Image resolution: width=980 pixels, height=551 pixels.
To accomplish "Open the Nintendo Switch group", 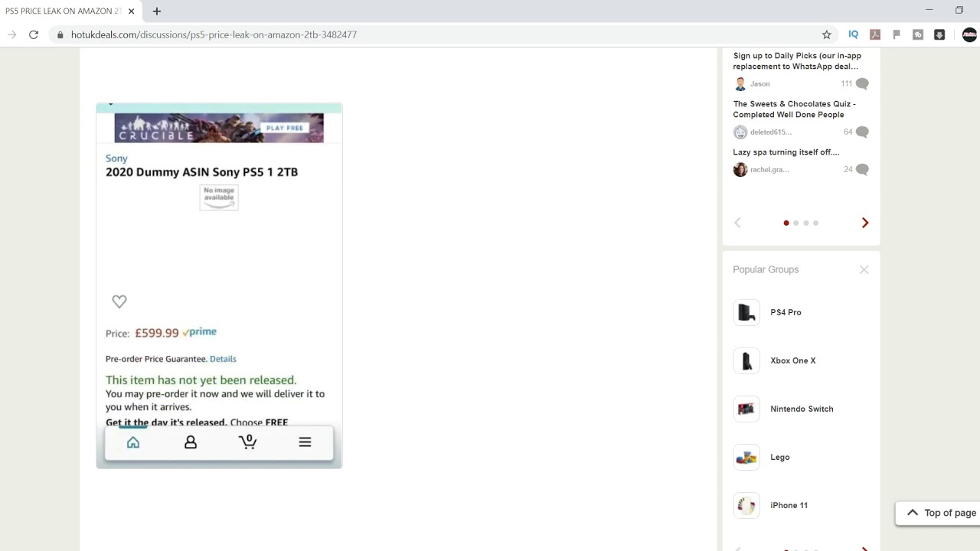I will click(x=802, y=409).
